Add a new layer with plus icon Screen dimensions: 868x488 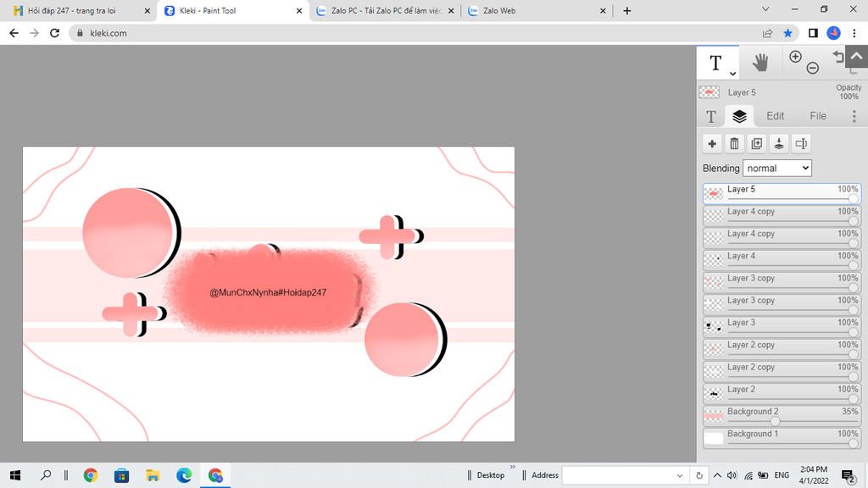click(x=712, y=144)
